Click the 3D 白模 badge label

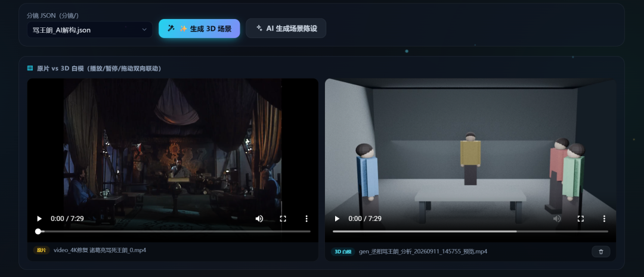(x=343, y=251)
